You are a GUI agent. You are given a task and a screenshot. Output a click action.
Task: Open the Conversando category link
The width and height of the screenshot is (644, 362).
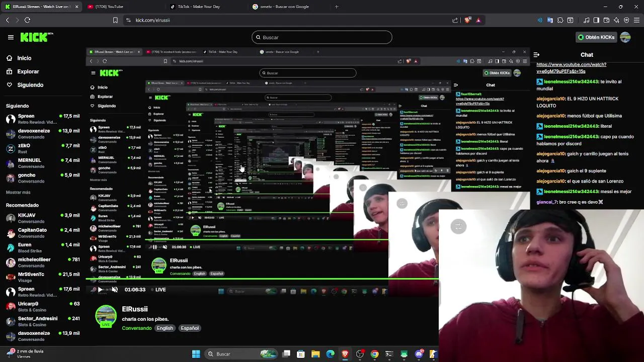click(136, 328)
